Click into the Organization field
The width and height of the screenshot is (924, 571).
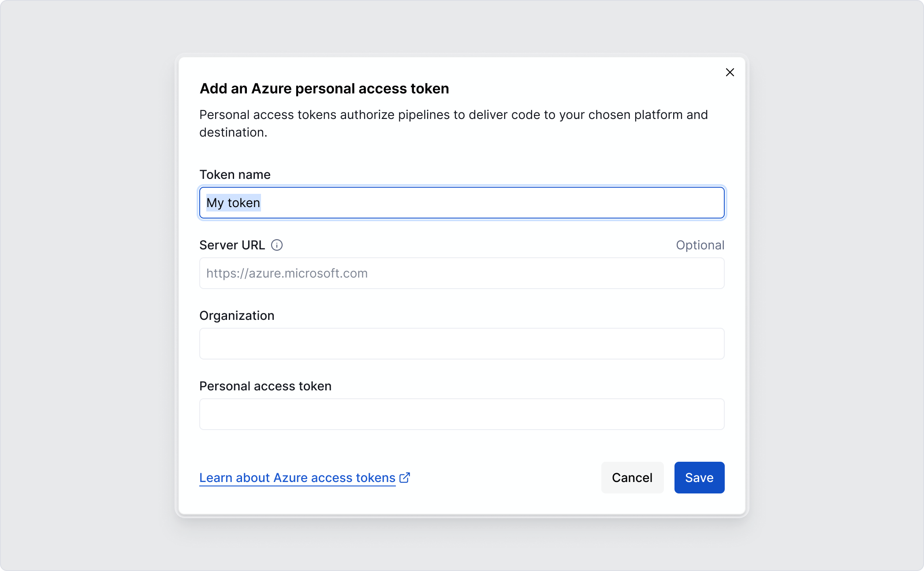click(462, 344)
